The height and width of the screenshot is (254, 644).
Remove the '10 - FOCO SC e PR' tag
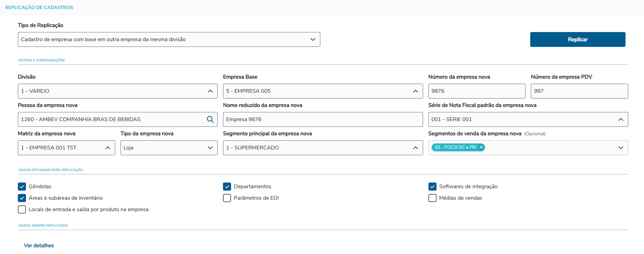pos(481,147)
